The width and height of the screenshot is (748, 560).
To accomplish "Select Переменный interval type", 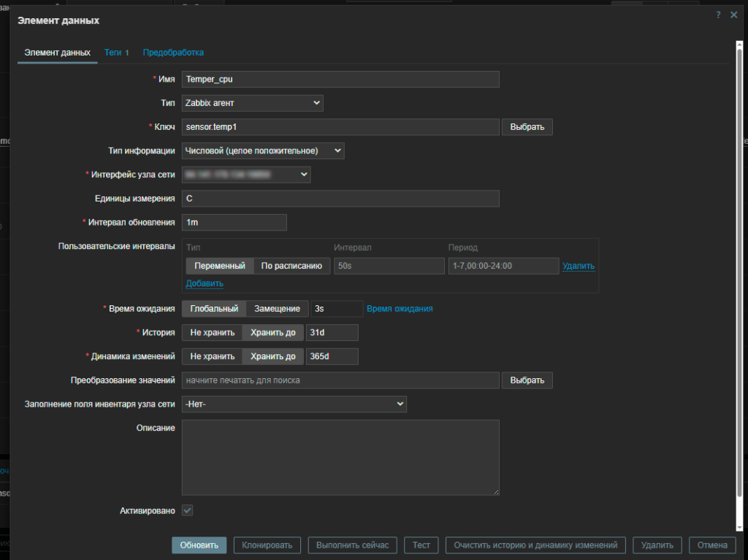I will [219, 266].
